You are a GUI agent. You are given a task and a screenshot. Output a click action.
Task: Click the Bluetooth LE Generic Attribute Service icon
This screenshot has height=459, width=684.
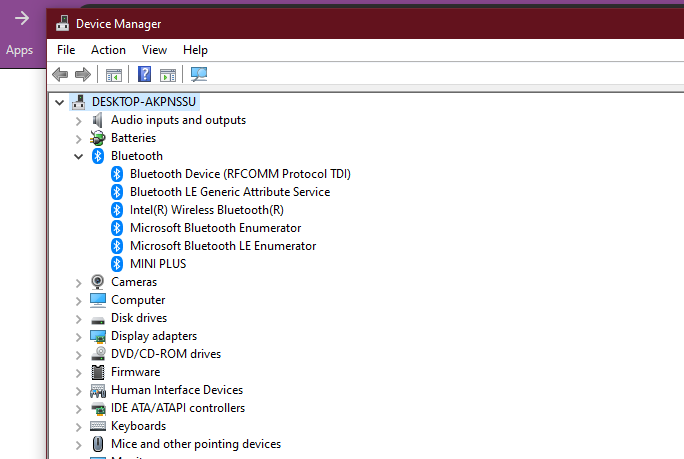click(117, 192)
